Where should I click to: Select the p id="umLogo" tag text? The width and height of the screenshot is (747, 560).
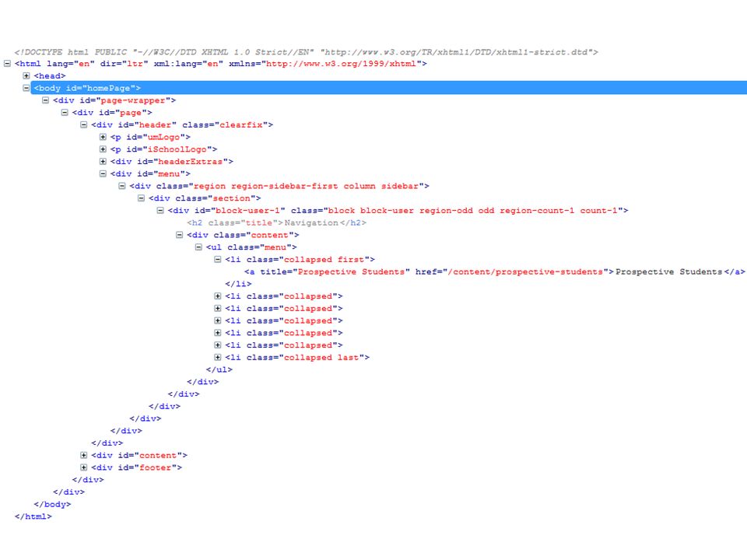150,137
